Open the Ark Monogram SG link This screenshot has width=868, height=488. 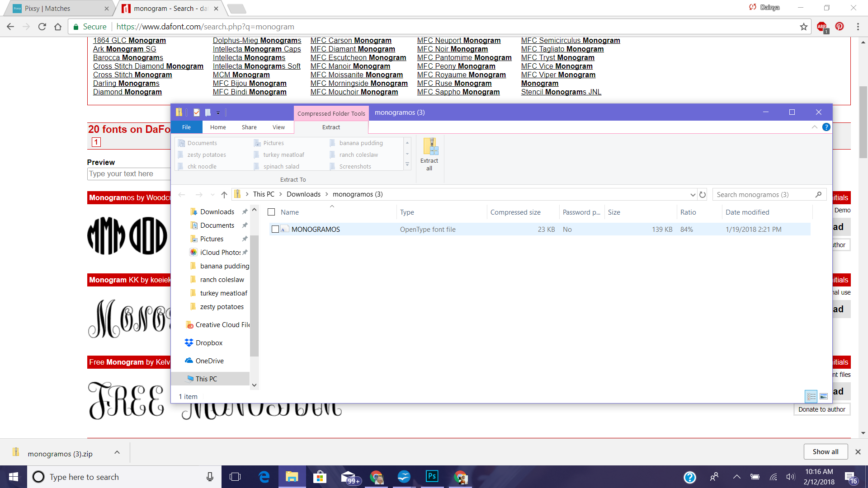(124, 49)
